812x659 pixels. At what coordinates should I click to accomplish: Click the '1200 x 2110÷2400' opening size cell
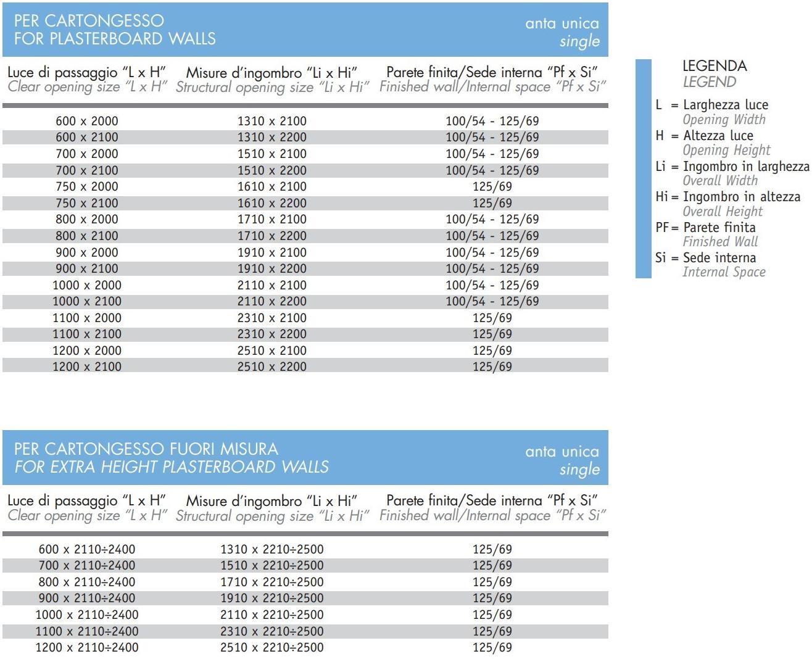click(87, 647)
